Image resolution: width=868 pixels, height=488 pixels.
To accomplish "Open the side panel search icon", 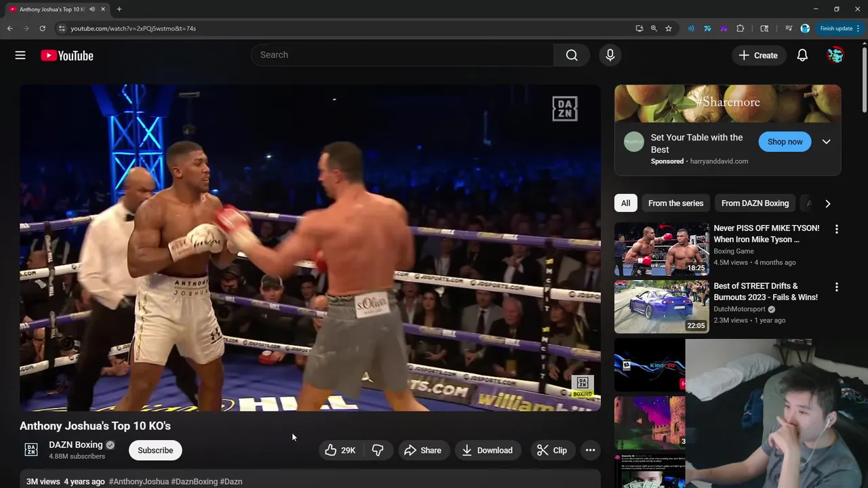I will pos(764,28).
